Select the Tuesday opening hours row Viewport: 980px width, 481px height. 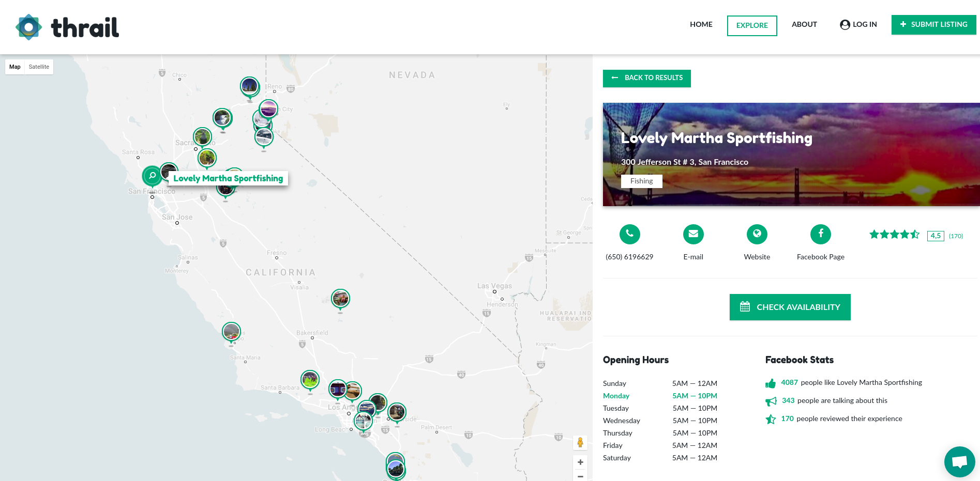click(660, 408)
